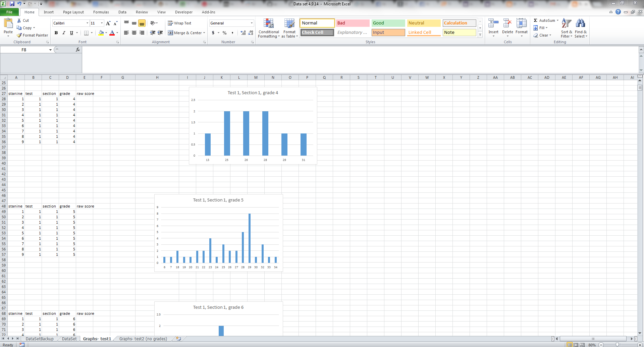Open Conditional Formatting menu
This screenshot has width=644, height=347.
tap(269, 28)
